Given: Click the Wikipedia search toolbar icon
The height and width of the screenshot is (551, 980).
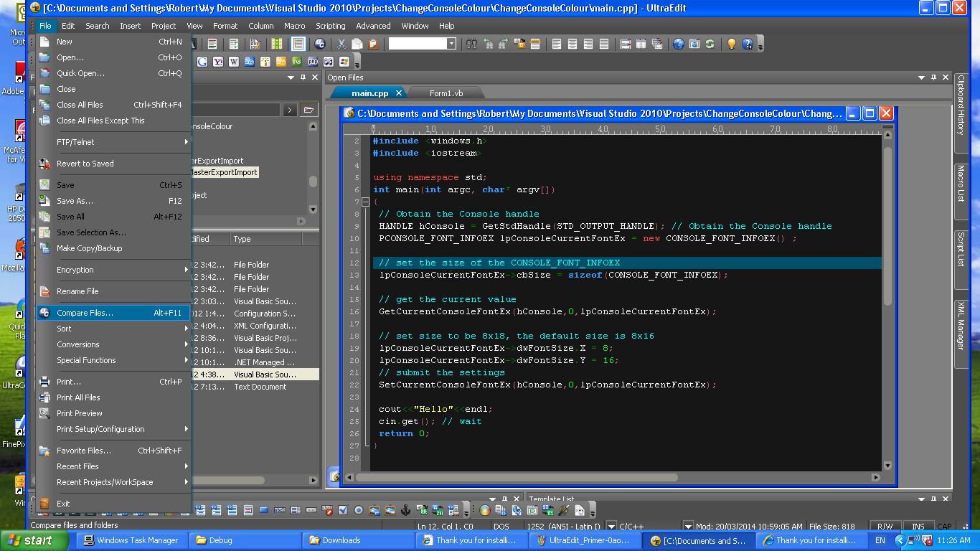Looking at the screenshot, I should 234,62.
